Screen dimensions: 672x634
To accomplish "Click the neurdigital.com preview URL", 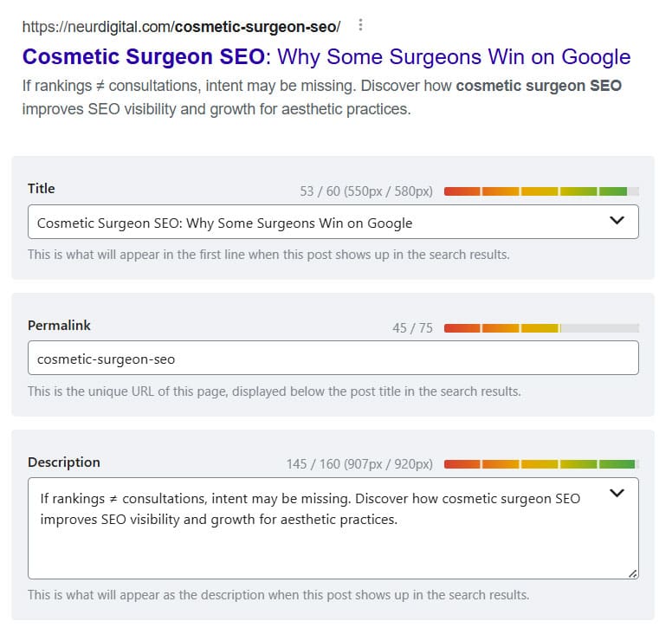I will click(181, 26).
